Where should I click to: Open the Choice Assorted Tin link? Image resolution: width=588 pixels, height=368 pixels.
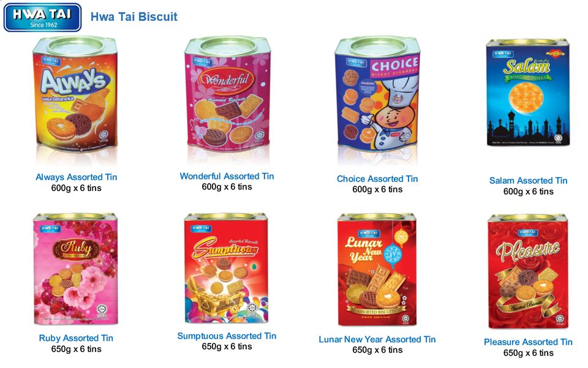(x=377, y=179)
